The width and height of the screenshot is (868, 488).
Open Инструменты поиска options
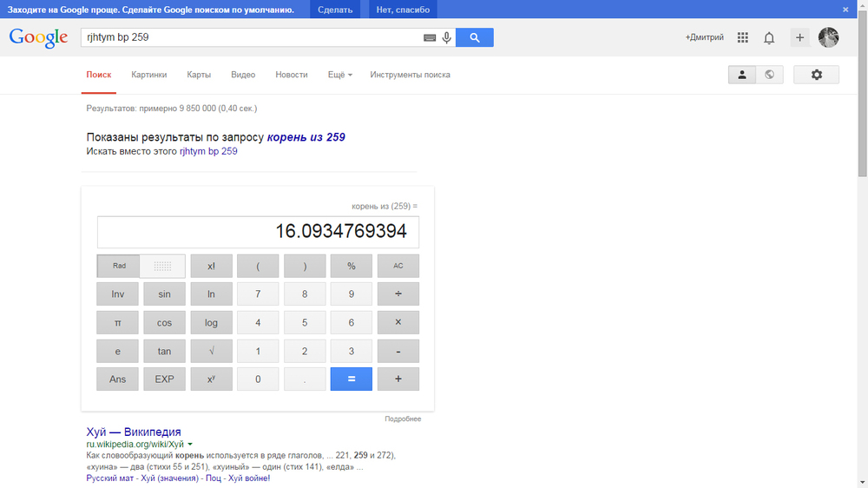[410, 75]
